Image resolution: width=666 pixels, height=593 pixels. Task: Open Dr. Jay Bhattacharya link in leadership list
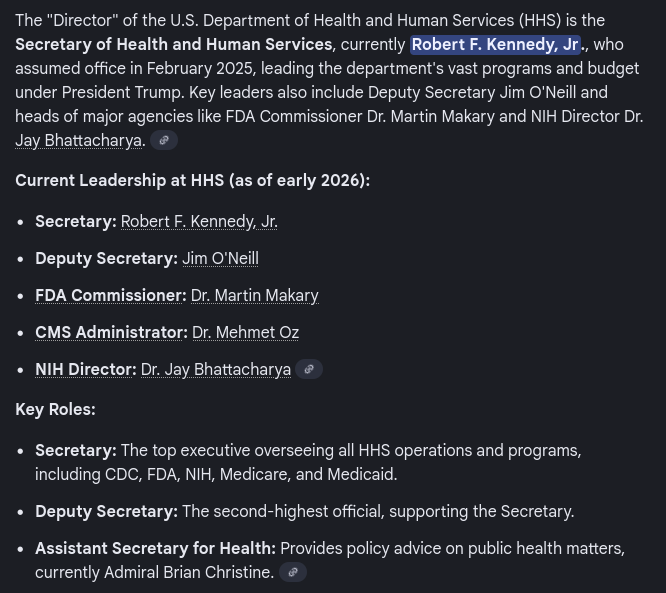tap(215, 370)
